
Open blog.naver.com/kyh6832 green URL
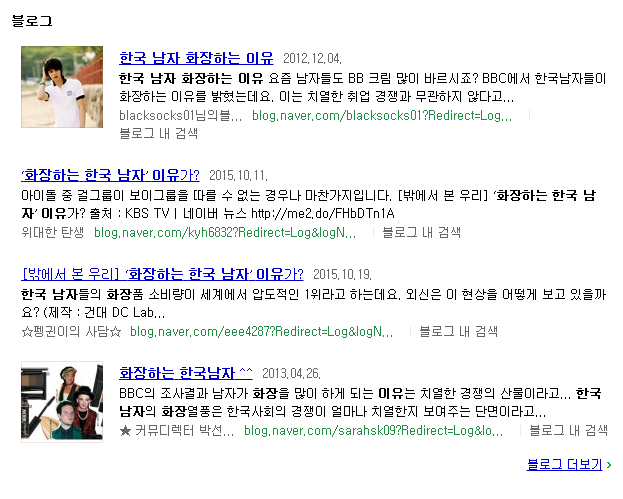(225, 232)
